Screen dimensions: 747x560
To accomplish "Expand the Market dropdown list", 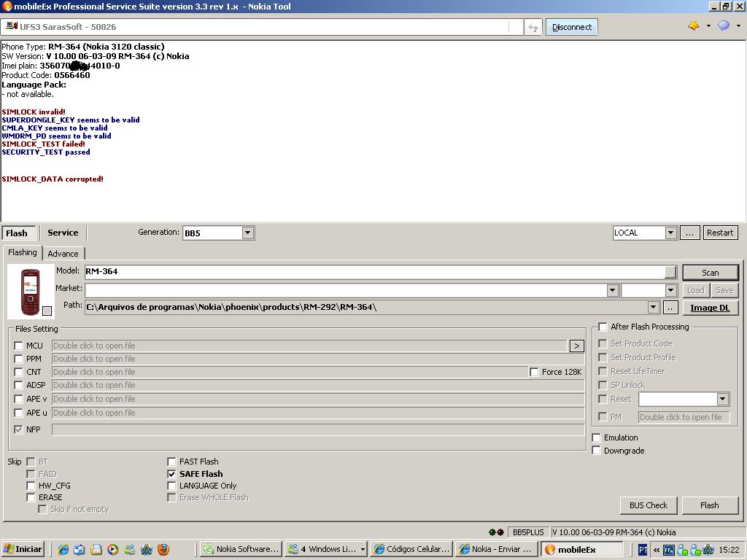I will pos(612,290).
